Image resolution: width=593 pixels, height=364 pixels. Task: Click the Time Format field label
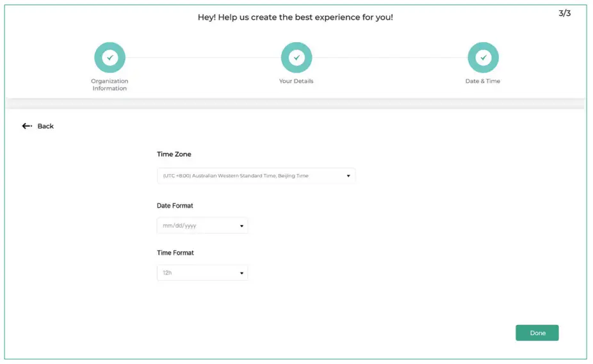[x=175, y=253]
